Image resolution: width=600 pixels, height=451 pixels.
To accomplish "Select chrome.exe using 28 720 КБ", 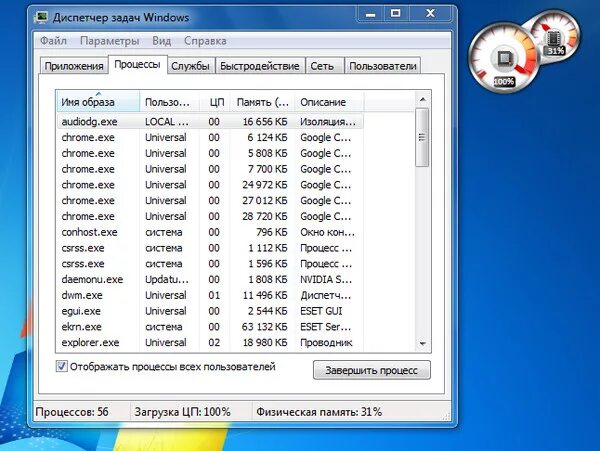I will point(210,216).
